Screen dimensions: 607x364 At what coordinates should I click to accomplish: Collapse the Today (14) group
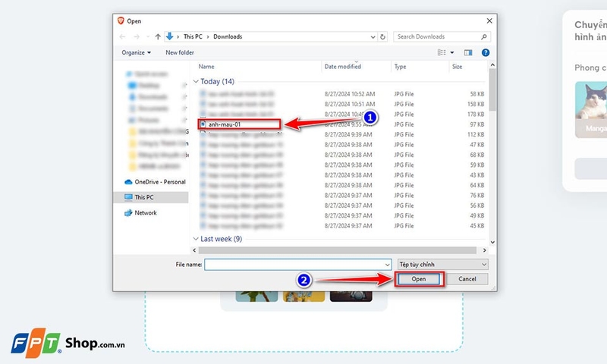pyautogui.click(x=196, y=82)
